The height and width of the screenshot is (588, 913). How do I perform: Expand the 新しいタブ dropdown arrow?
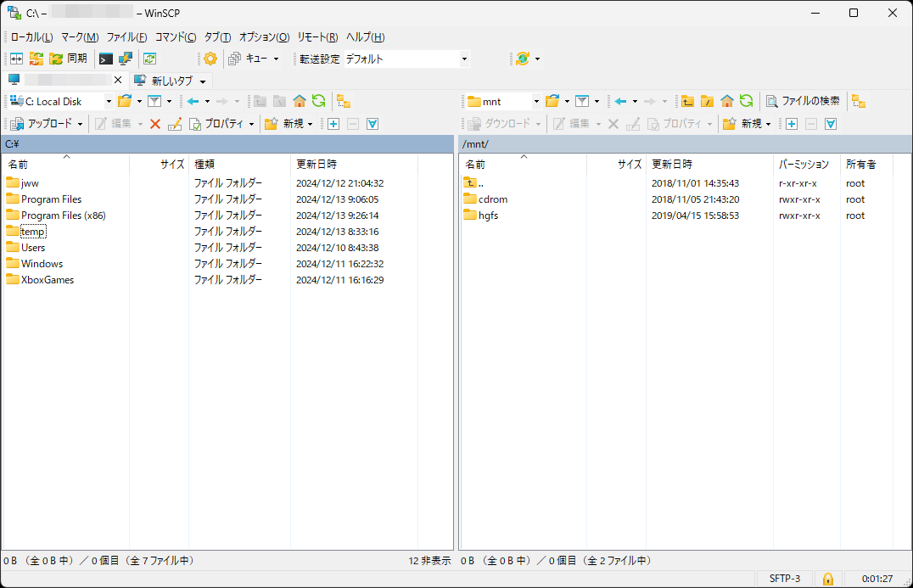(201, 81)
